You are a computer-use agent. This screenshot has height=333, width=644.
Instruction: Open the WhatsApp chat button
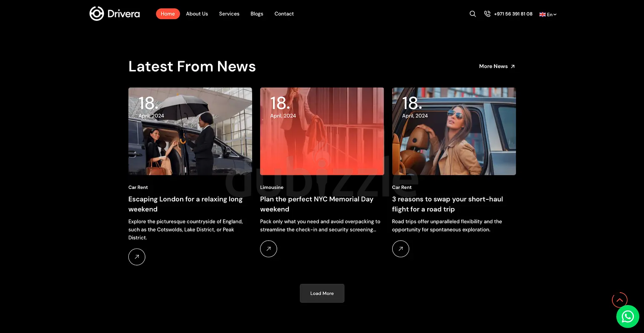tap(627, 317)
